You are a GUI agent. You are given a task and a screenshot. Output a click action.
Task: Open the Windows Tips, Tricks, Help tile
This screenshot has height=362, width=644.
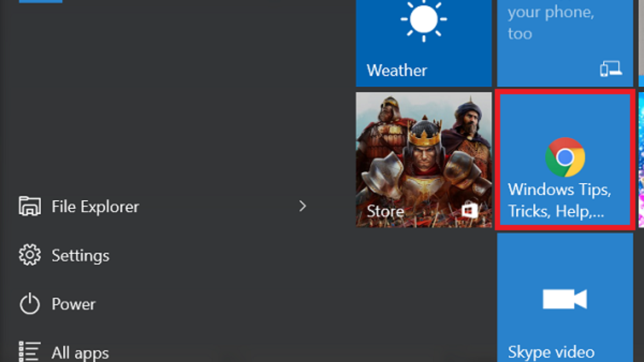tap(565, 160)
